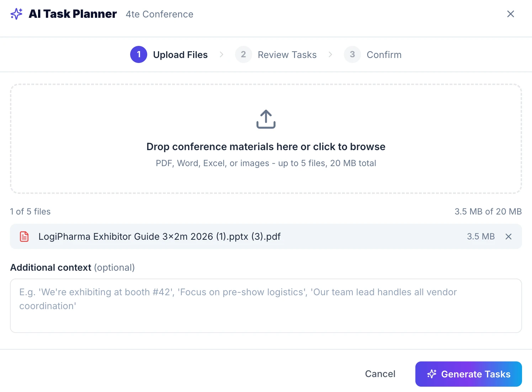Viewport: 532px width, 392px height.
Task: Click the upload arrow icon
Action: [x=266, y=119]
